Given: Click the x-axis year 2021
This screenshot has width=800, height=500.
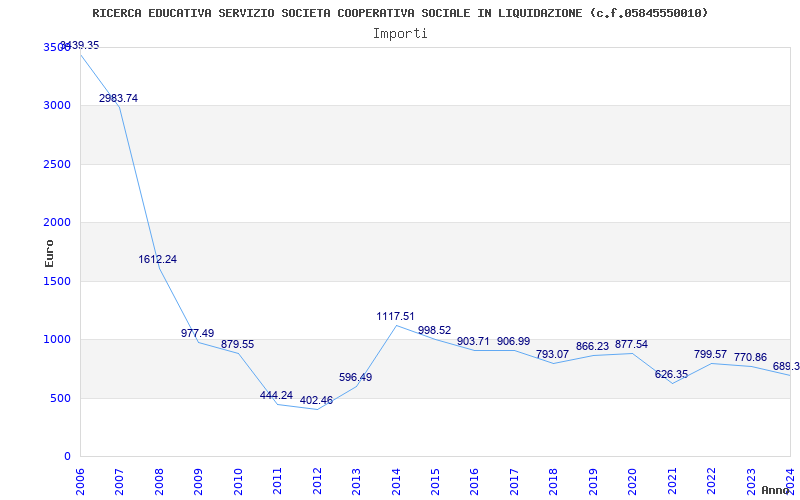Looking at the screenshot, I should pyautogui.click(x=672, y=481).
